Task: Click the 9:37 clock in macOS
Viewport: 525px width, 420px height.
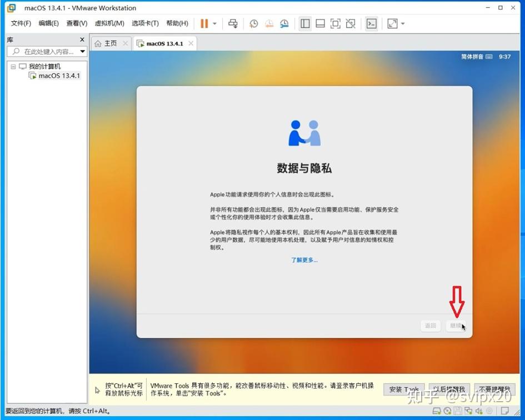Action: [x=504, y=57]
